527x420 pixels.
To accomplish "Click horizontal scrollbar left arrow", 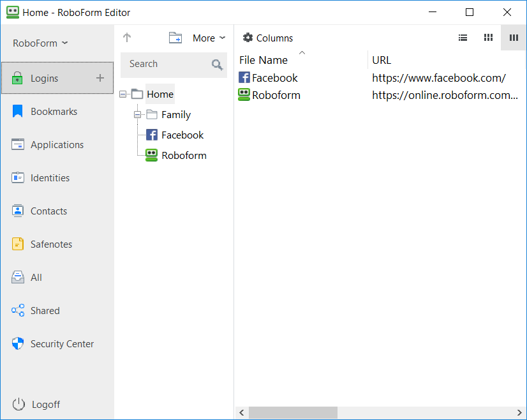I will (x=241, y=412).
